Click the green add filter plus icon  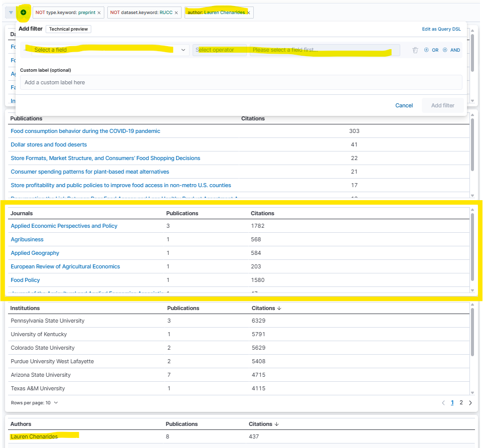click(23, 12)
